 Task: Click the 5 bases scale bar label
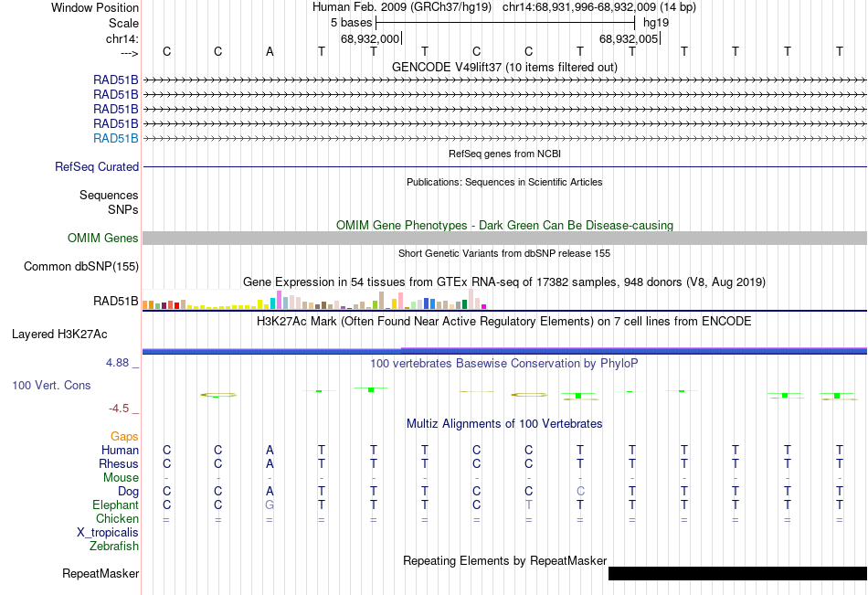click(x=352, y=23)
